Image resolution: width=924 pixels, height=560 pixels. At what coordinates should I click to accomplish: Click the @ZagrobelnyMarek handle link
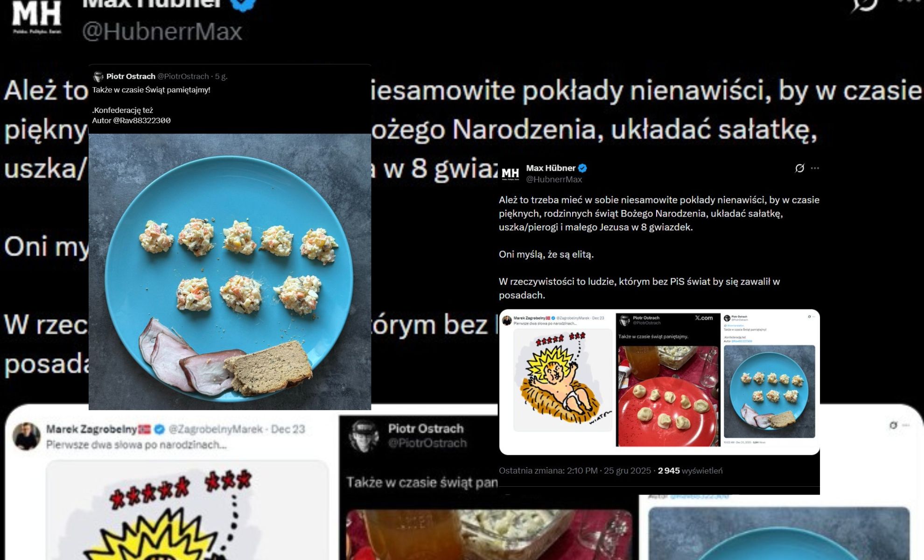pyautogui.click(x=216, y=429)
